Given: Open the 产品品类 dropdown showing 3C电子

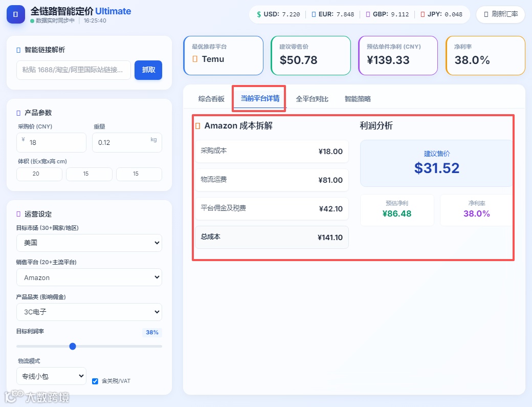Looking at the screenshot, I should click(89, 312).
